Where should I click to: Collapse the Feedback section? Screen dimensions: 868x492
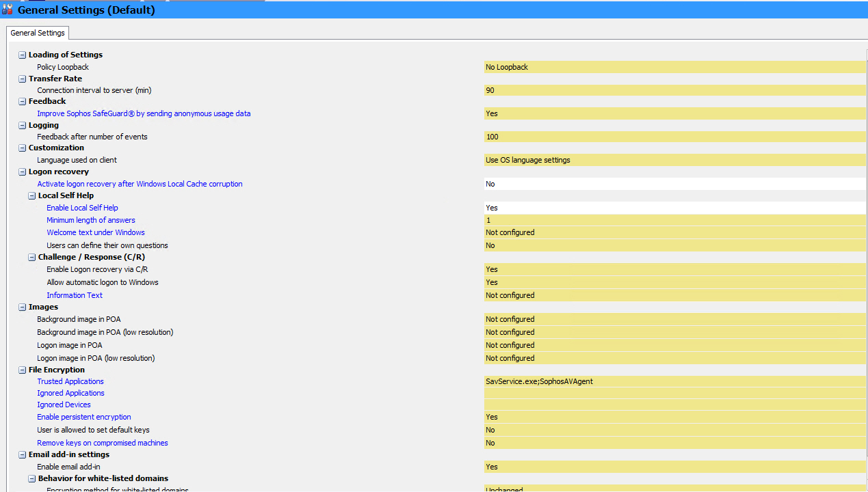tap(23, 101)
